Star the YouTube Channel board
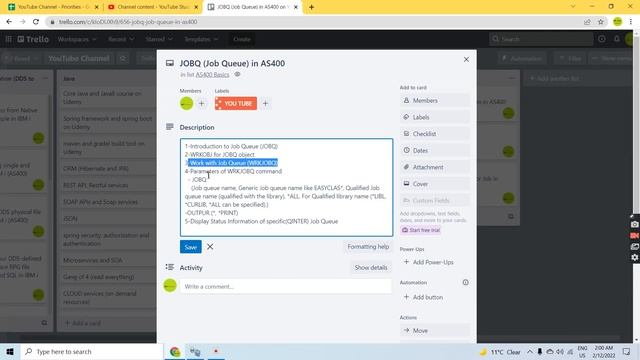This screenshot has width=640, height=360. point(122,59)
